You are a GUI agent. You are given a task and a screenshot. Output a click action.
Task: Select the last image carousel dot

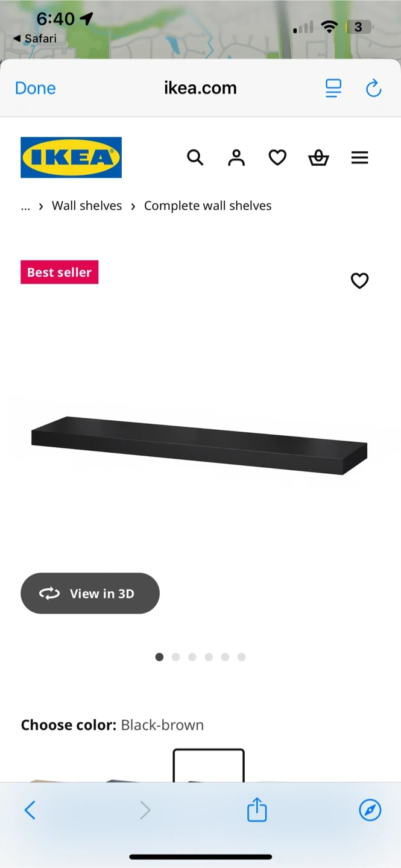click(x=241, y=657)
